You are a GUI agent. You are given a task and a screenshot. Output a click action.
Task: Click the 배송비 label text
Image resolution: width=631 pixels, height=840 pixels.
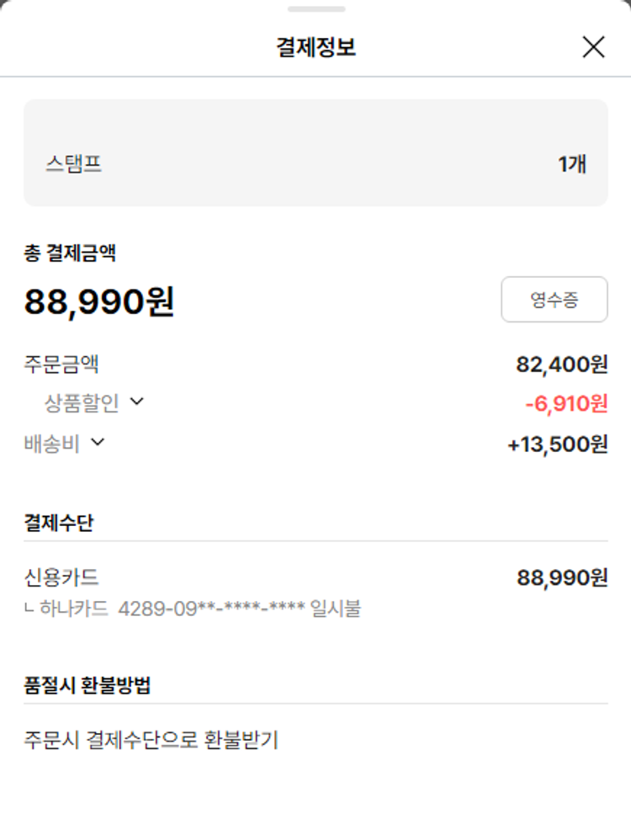(52, 444)
